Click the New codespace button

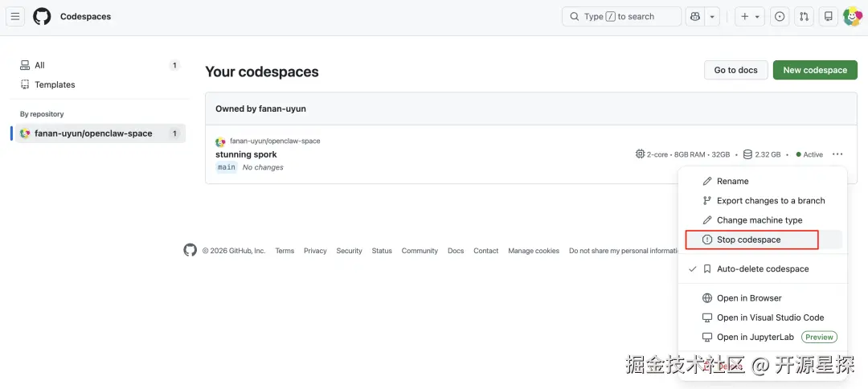coord(815,70)
